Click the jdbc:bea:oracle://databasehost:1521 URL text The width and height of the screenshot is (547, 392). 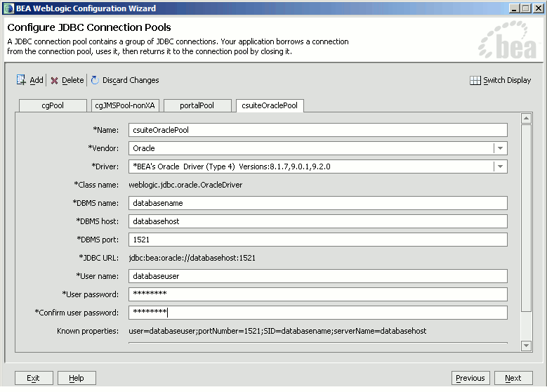click(x=192, y=258)
